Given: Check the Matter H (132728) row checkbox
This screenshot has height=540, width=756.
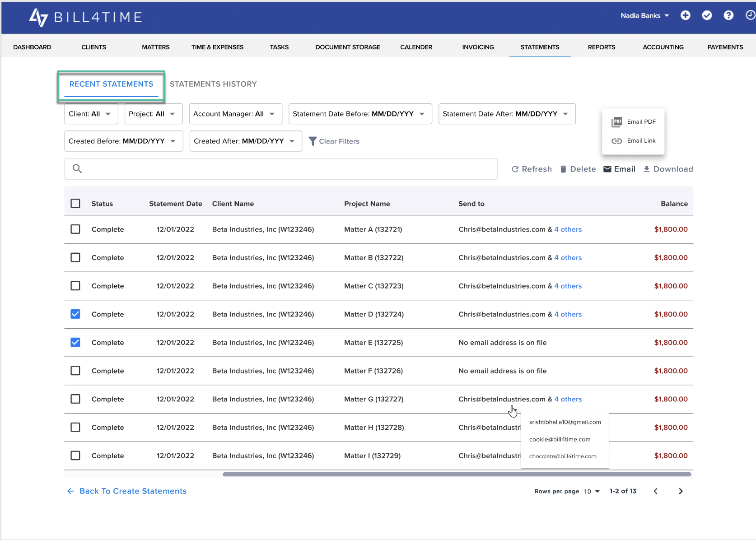Looking at the screenshot, I should 75,427.
